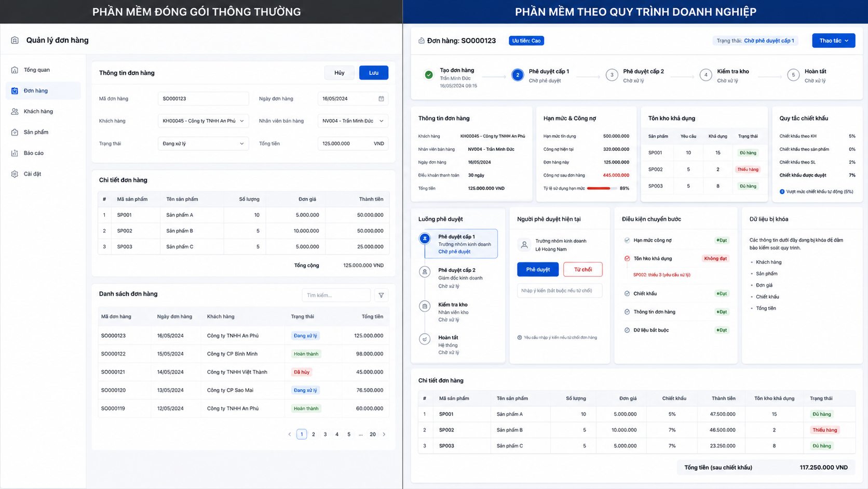Select step 2 circle Phê duyệt cấp 1

click(x=518, y=75)
